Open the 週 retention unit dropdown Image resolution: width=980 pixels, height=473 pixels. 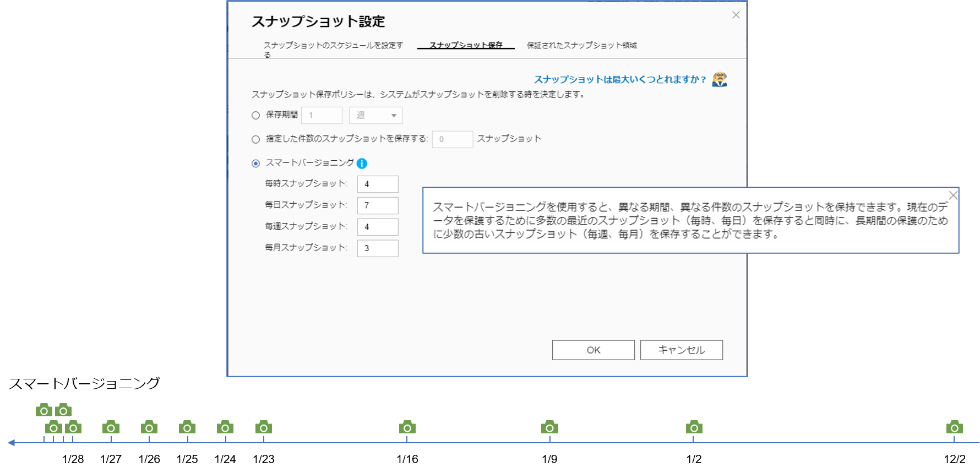tap(375, 116)
